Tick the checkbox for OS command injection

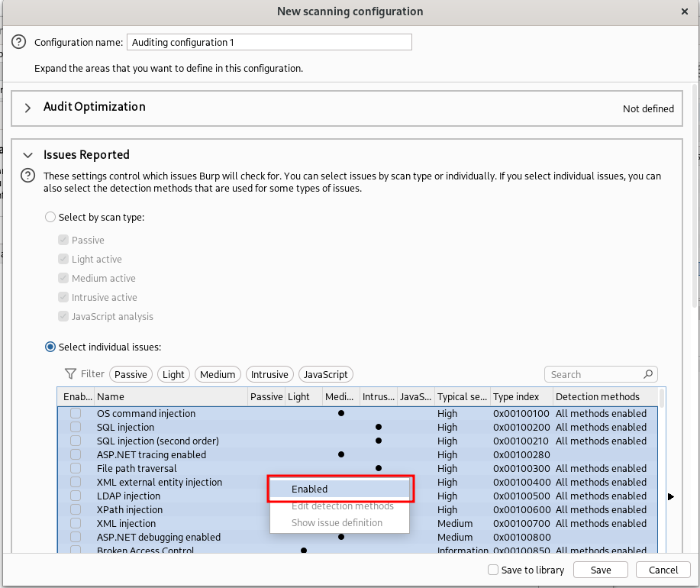tap(76, 414)
